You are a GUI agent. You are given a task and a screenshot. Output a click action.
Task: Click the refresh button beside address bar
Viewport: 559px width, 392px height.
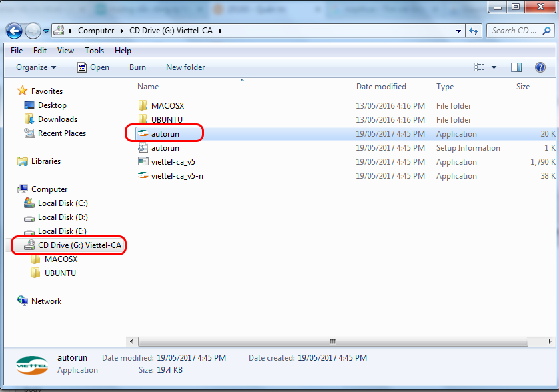coord(474,31)
